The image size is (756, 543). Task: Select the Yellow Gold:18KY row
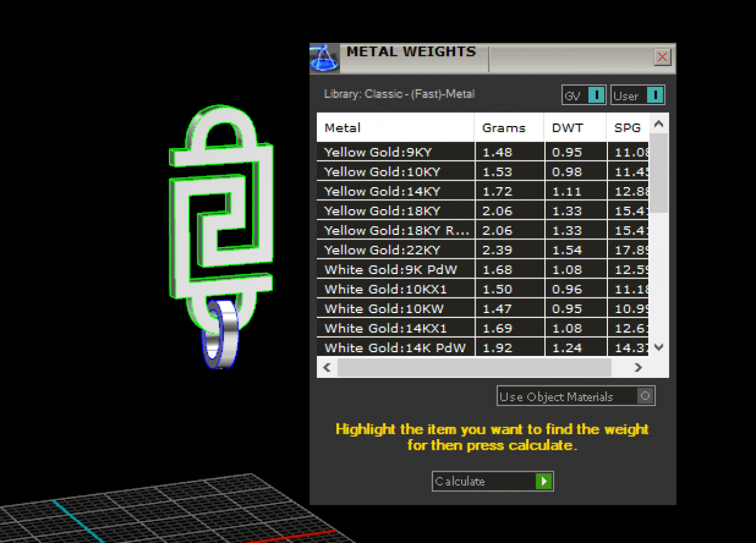tap(483, 210)
